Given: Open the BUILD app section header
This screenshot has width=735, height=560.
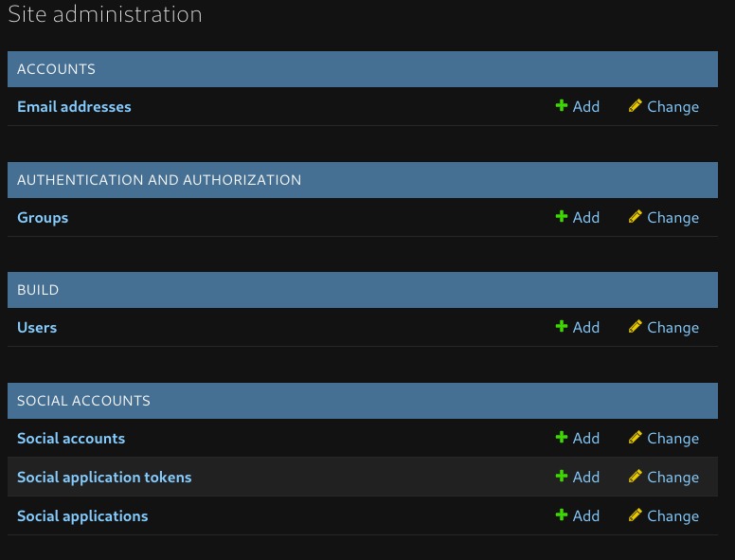Looking at the screenshot, I should click(x=38, y=290).
